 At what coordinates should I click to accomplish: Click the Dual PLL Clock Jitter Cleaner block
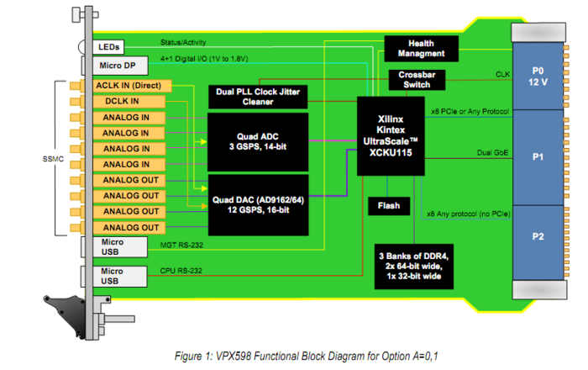[258, 97]
